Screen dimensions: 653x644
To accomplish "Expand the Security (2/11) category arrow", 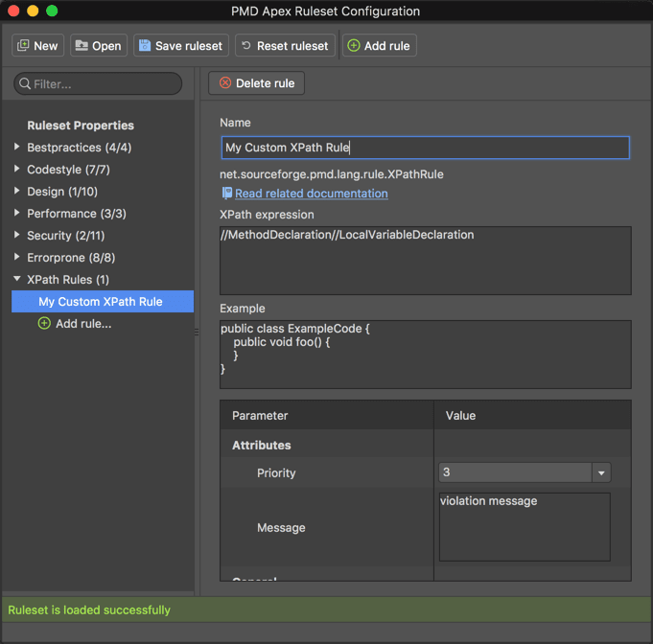I will pyautogui.click(x=16, y=235).
